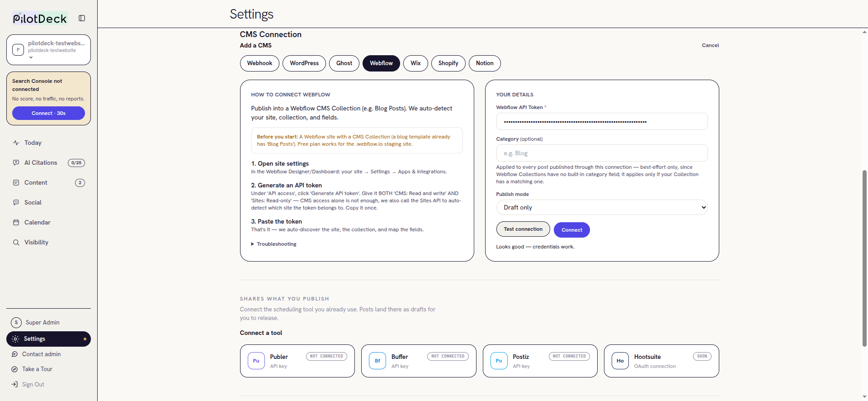The image size is (868, 401).
Task: Select the WordPress CMS option
Action: point(304,63)
